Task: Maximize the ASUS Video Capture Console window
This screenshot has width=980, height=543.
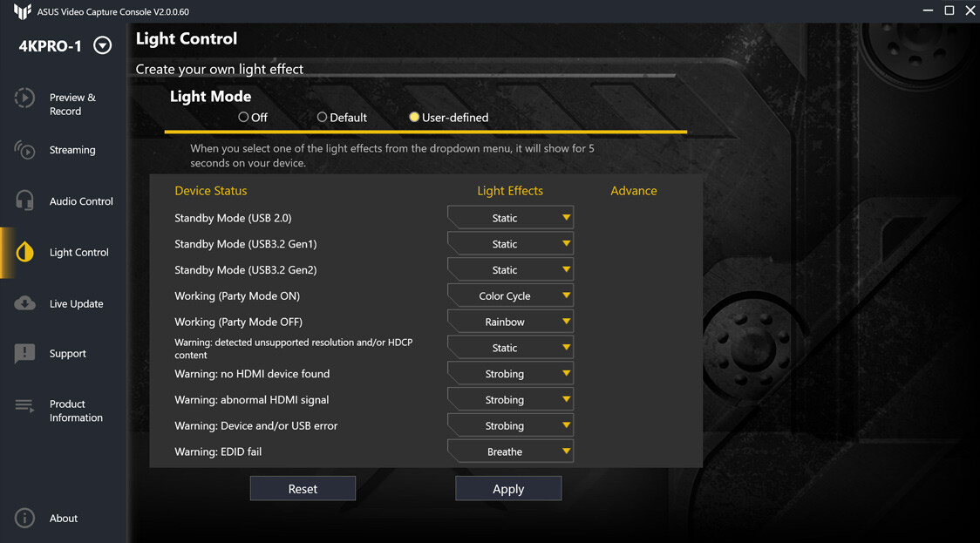Action: [949, 10]
